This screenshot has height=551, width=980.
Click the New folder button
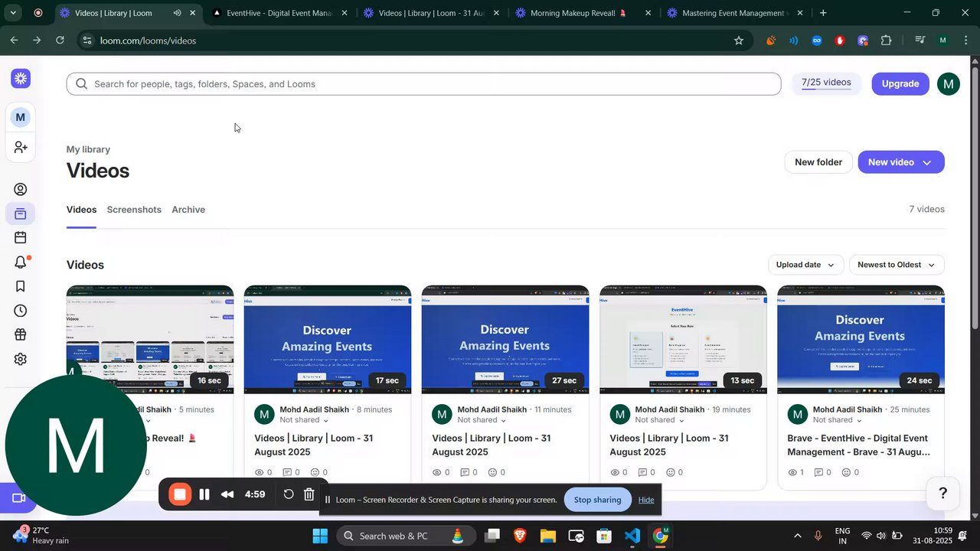point(818,162)
